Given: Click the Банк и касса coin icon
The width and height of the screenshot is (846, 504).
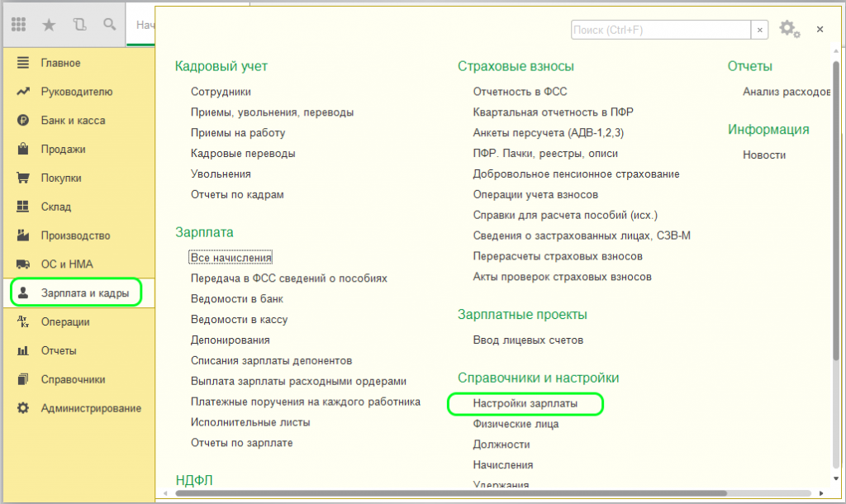Looking at the screenshot, I should click(x=22, y=121).
